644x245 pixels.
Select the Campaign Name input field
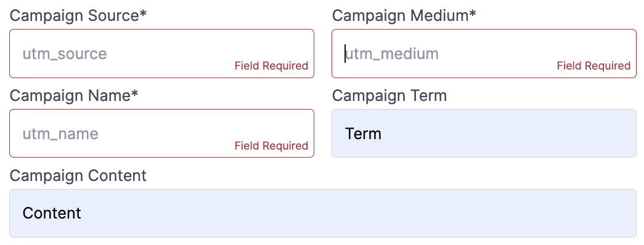click(161, 134)
